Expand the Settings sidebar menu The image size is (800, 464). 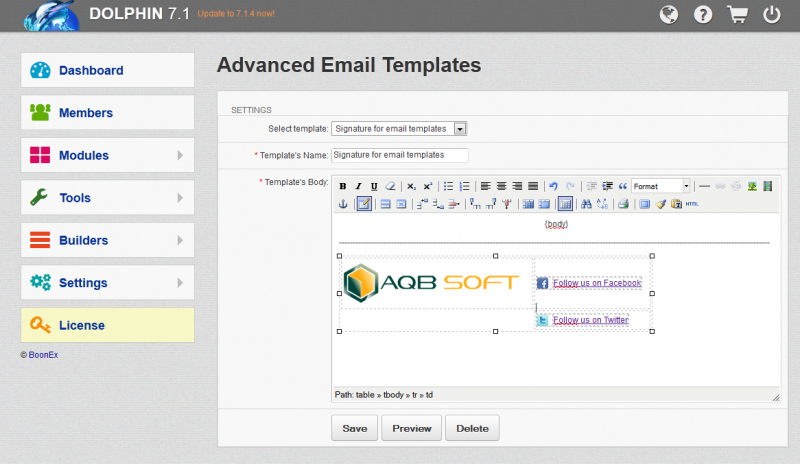coord(108,282)
